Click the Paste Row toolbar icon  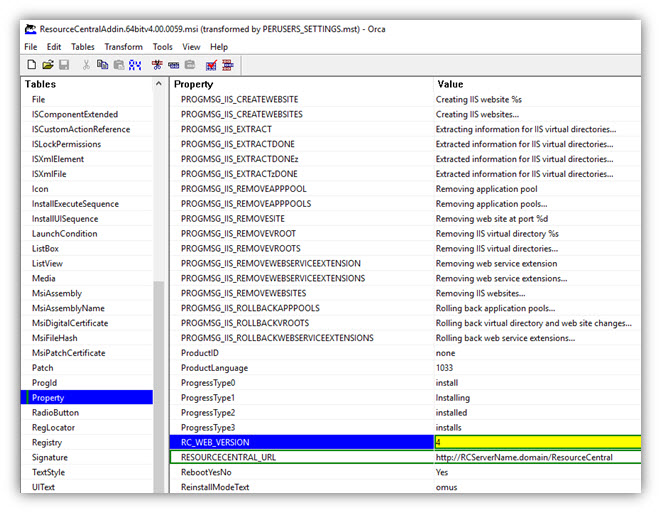point(190,65)
